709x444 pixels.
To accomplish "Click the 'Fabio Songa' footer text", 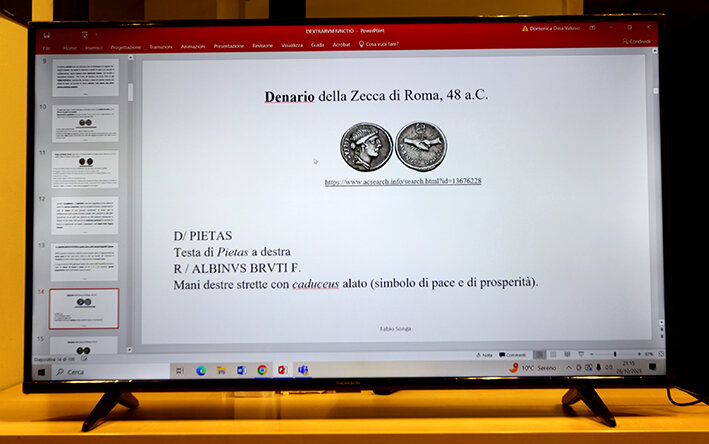I will (395, 329).
